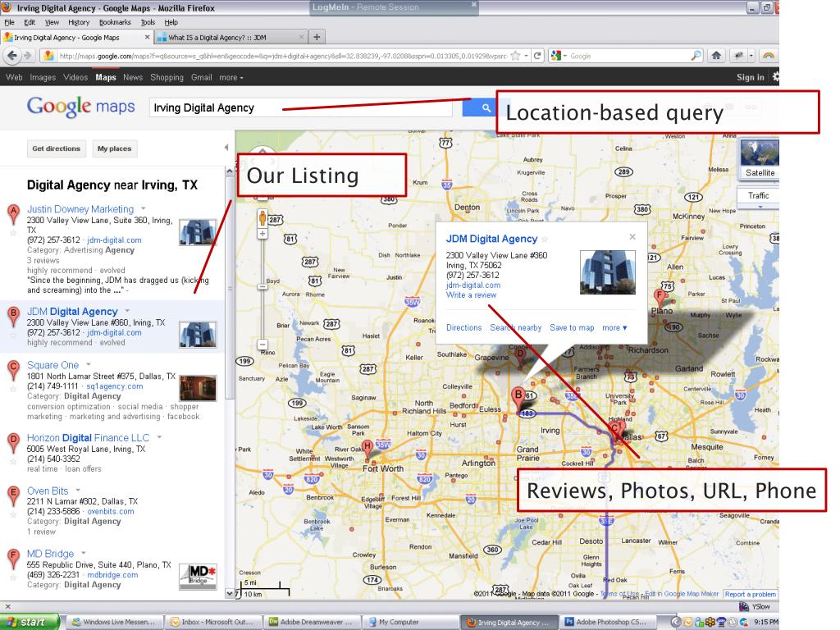Toggle the Traffic layer
This screenshot has width=840, height=630.
click(x=758, y=196)
